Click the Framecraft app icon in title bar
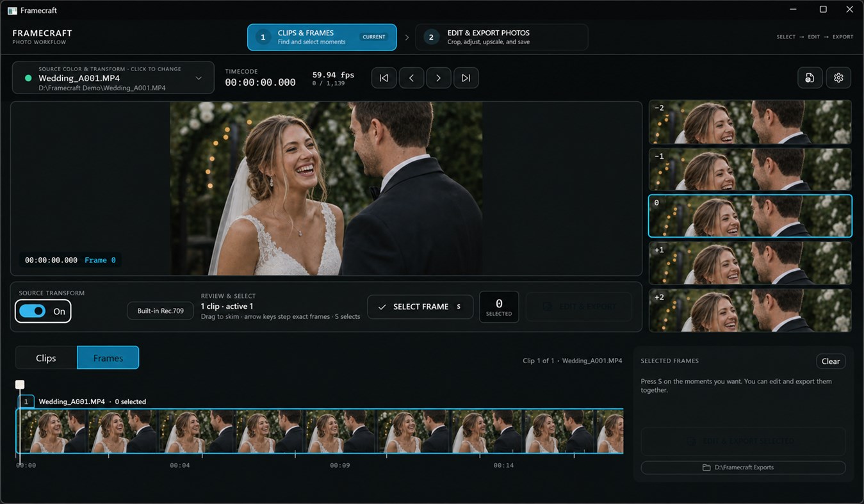 [x=12, y=10]
